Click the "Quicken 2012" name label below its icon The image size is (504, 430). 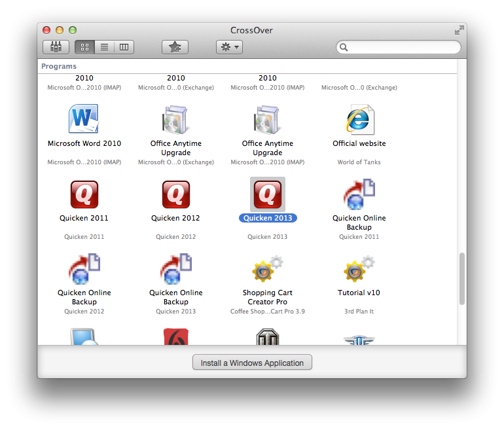(x=175, y=218)
